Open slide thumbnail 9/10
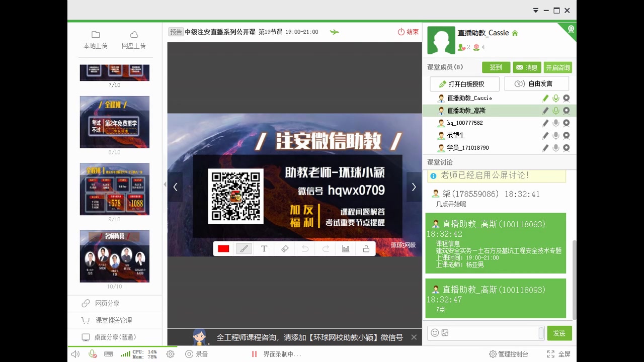 pos(114,189)
